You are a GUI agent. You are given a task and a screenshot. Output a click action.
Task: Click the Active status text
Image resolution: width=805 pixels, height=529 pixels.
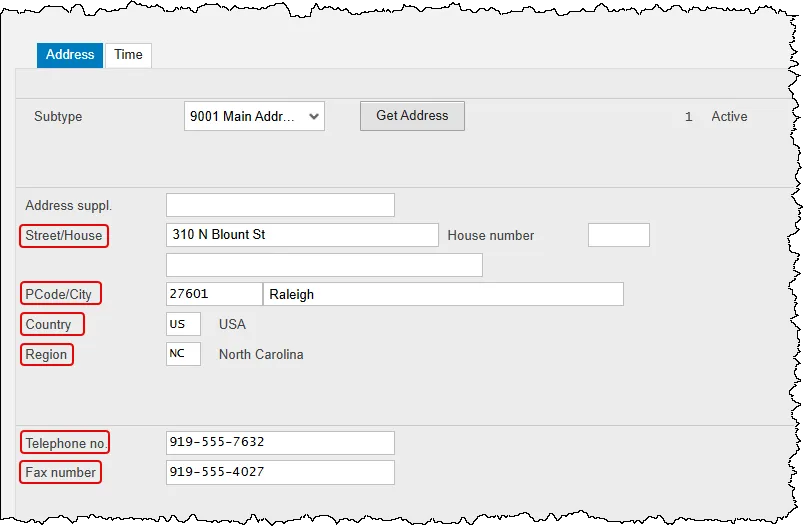coord(729,117)
